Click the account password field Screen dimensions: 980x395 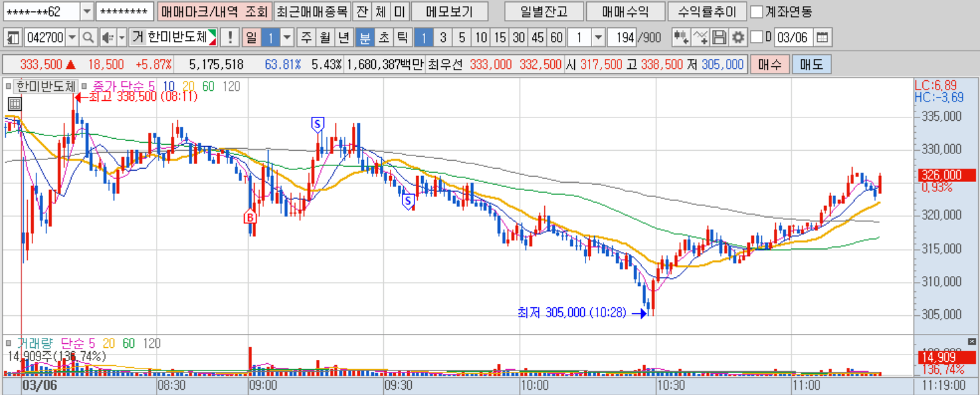[x=125, y=11]
